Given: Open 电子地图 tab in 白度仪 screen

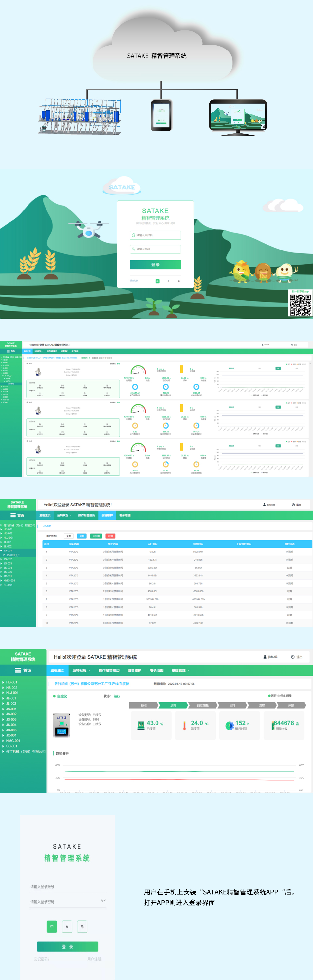Looking at the screenshot, I should pyautogui.click(x=156, y=671).
